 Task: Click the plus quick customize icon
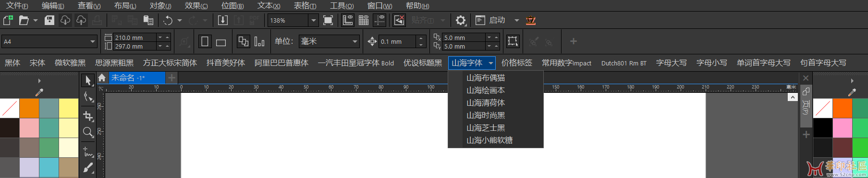(x=573, y=41)
